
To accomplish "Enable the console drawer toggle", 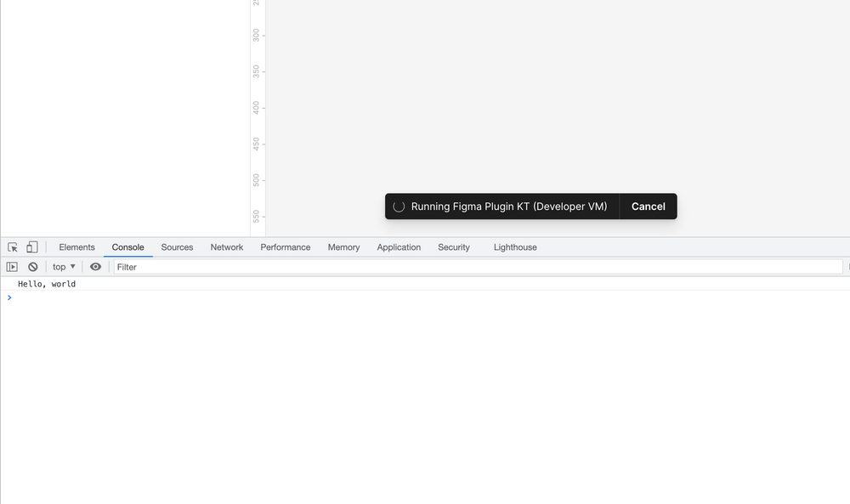I will (x=12, y=266).
